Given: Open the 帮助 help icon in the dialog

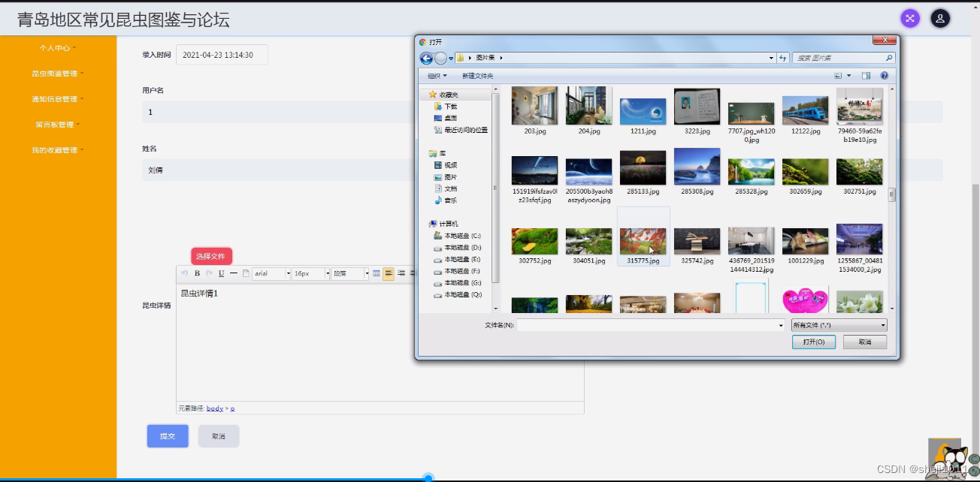Looking at the screenshot, I should 885,76.
